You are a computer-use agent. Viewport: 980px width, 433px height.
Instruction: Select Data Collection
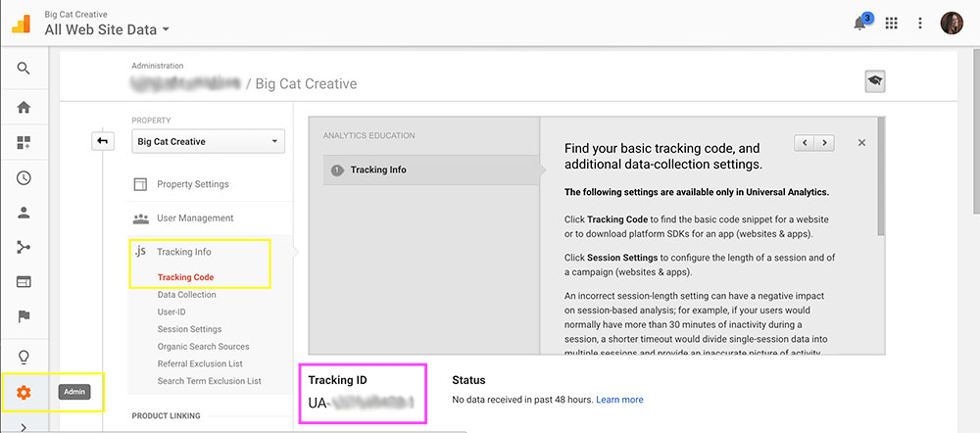tap(187, 294)
